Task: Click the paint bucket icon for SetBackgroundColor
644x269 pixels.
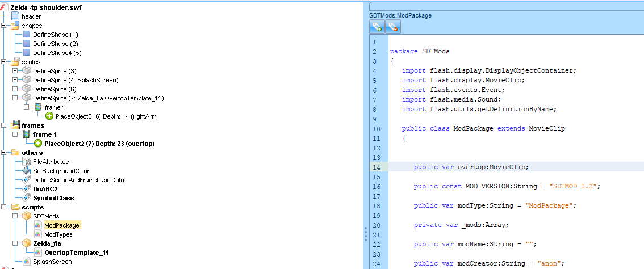Action: tap(27, 171)
